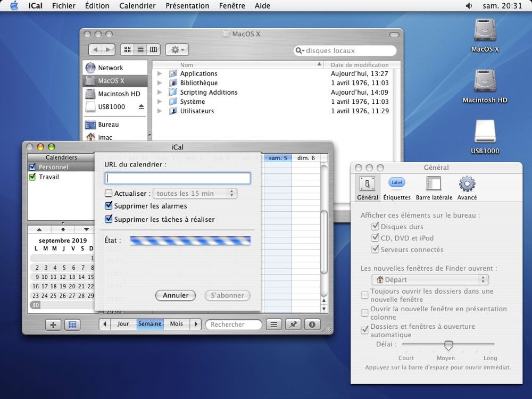Open the Finder action gear menu
This screenshot has width=532, height=399.
(x=177, y=49)
